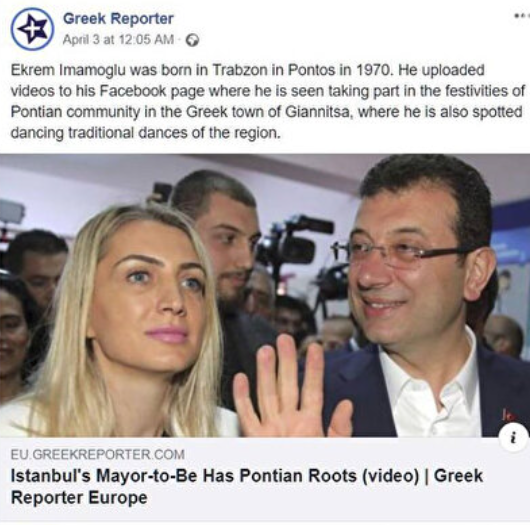
Task: Open the 'April 3 at 12:05 AM' timestamp
Action: [x=118, y=40]
